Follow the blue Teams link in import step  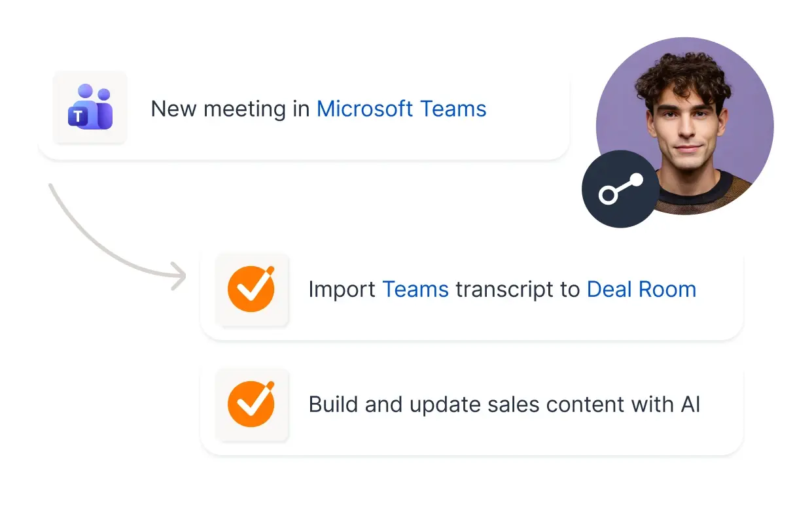tap(415, 289)
